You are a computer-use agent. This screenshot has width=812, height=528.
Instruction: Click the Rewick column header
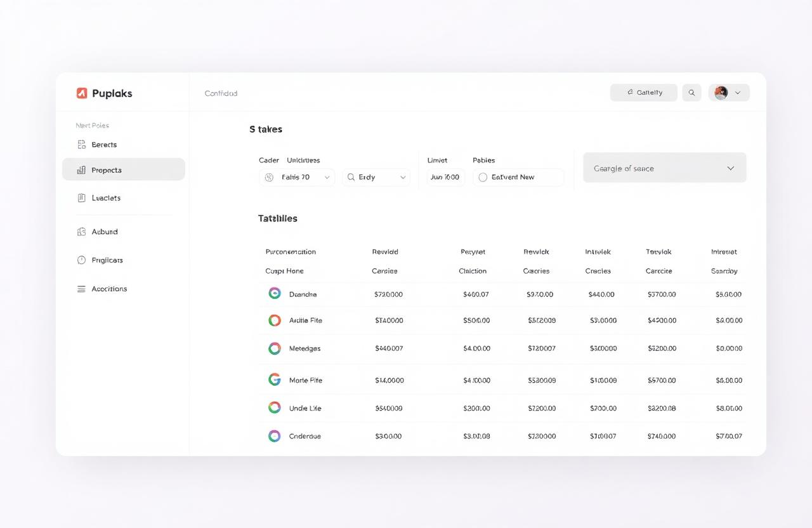(536, 252)
